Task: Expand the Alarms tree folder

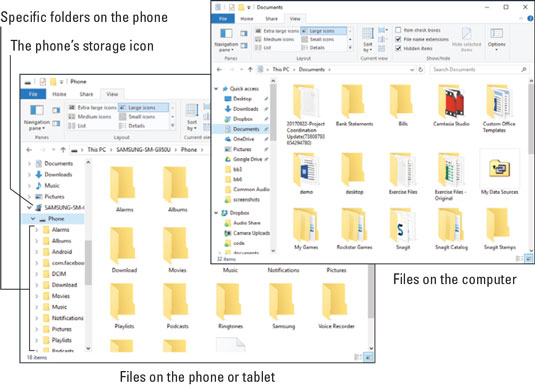Action: tap(37, 230)
